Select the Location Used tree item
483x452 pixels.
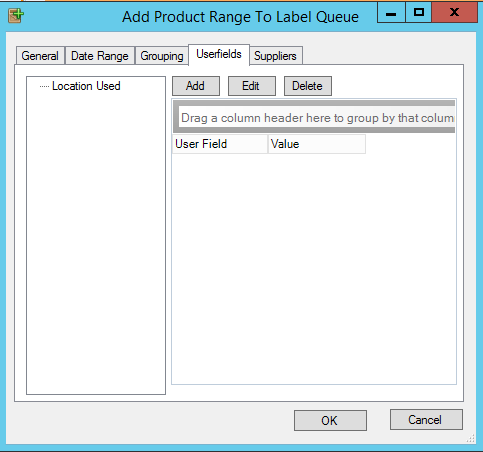pyautogui.click(x=86, y=86)
